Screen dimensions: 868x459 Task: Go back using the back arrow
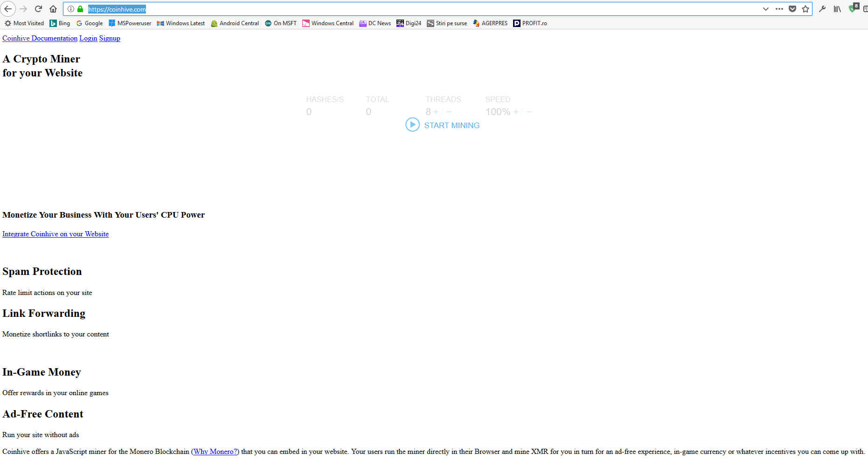pos(8,9)
